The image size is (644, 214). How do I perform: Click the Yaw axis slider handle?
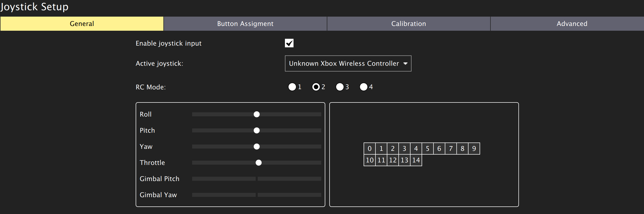click(x=257, y=147)
